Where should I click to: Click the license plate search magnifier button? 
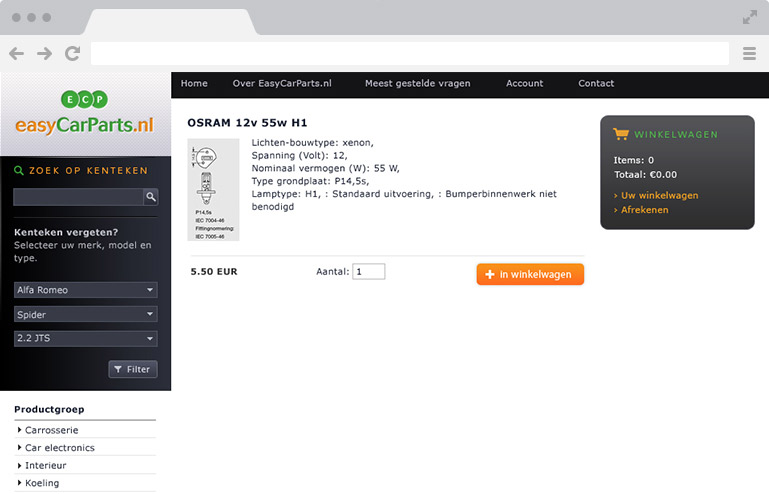pos(151,197)
